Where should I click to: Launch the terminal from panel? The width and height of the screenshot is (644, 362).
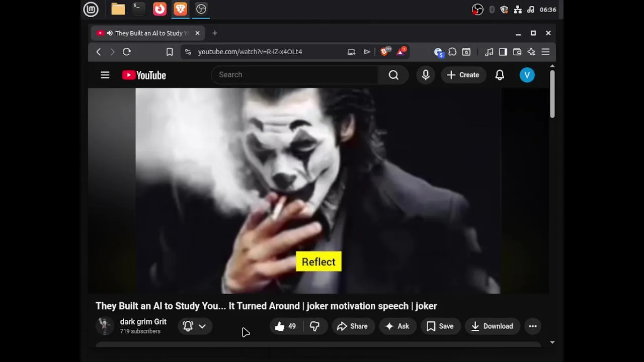[x=139, y=9]
